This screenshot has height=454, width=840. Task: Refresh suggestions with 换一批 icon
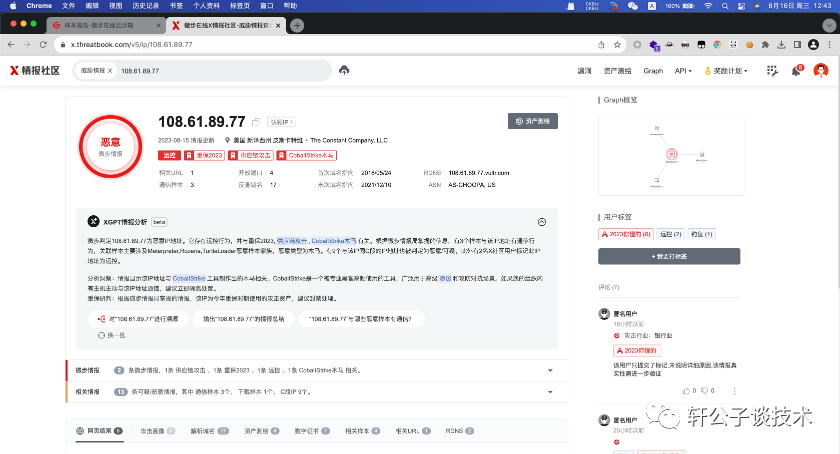coord(101,335)
